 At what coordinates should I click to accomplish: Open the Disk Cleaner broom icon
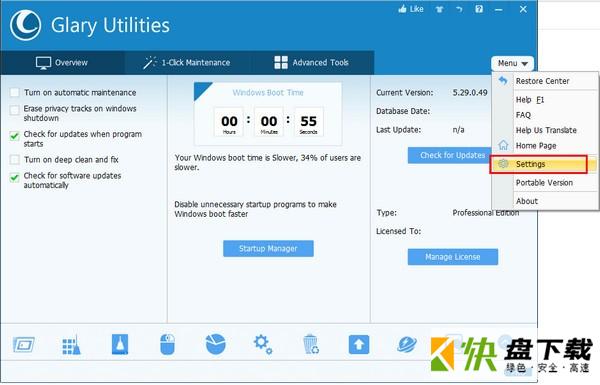coord(72,345)
